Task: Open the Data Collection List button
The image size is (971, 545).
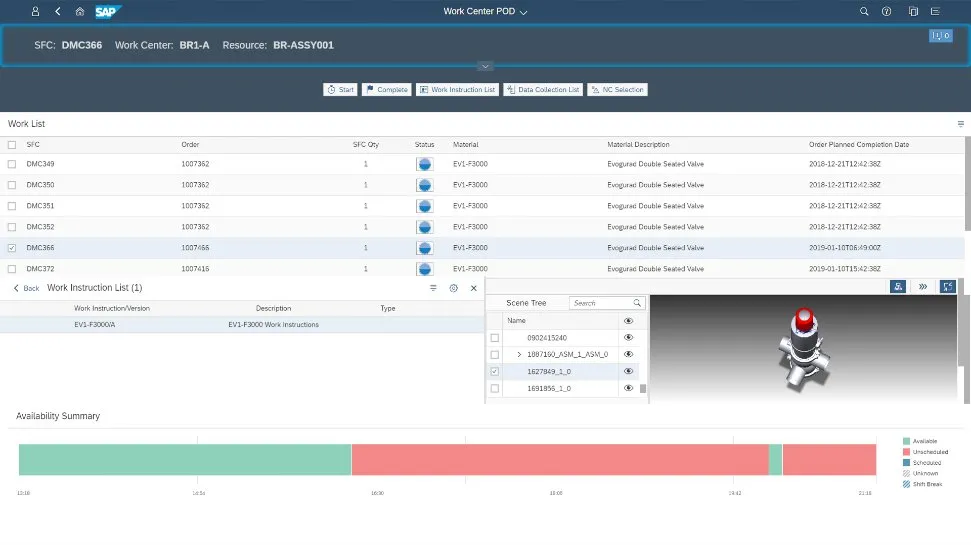Action: point(543,90)
